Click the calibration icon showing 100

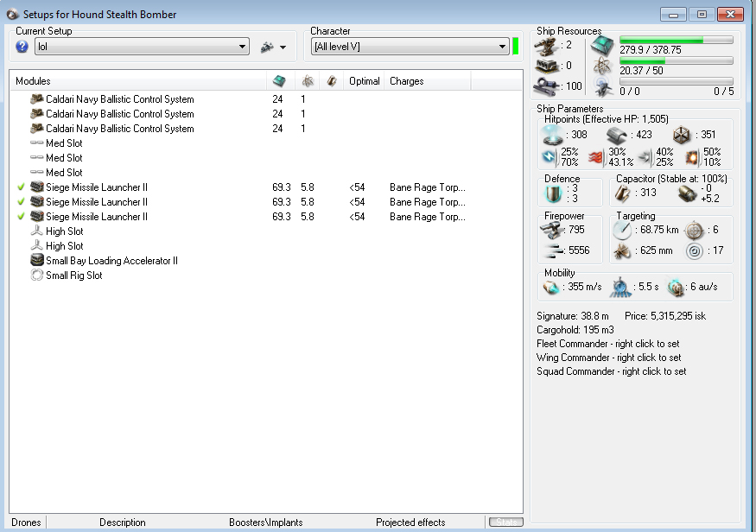[547, 86]
